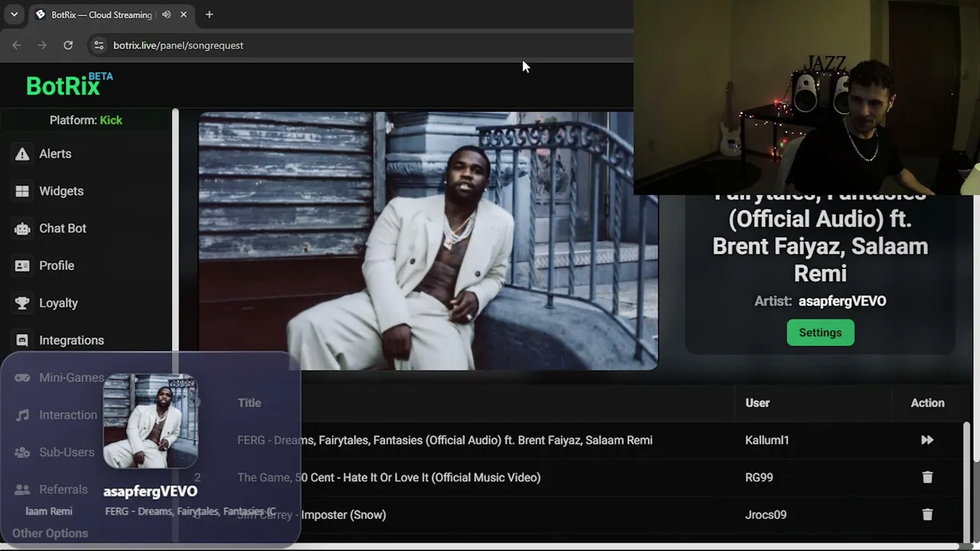Screen dimensions: 980x551
Task: Delete the RG99 song request
Action: (x=927, y=478)
